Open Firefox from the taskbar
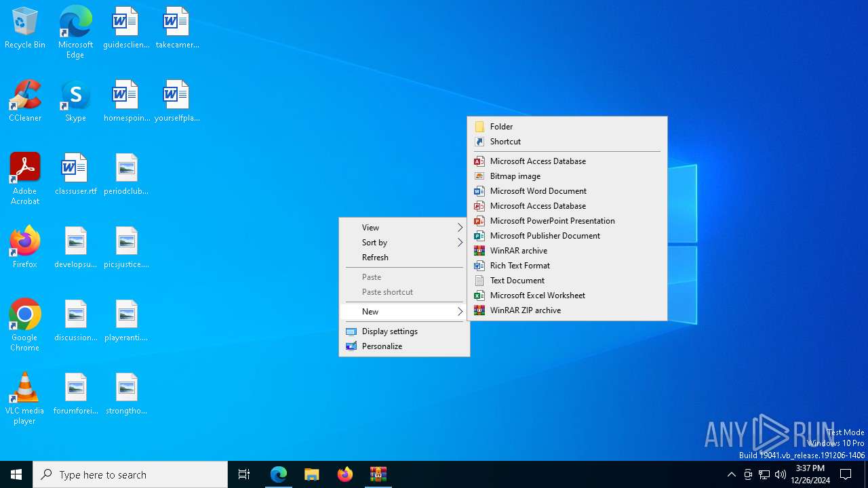This screenshot has height=488, width=868. tap(345, 474)
